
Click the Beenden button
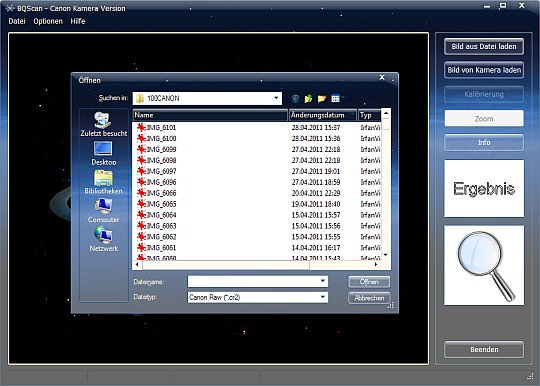coord(484,350)
